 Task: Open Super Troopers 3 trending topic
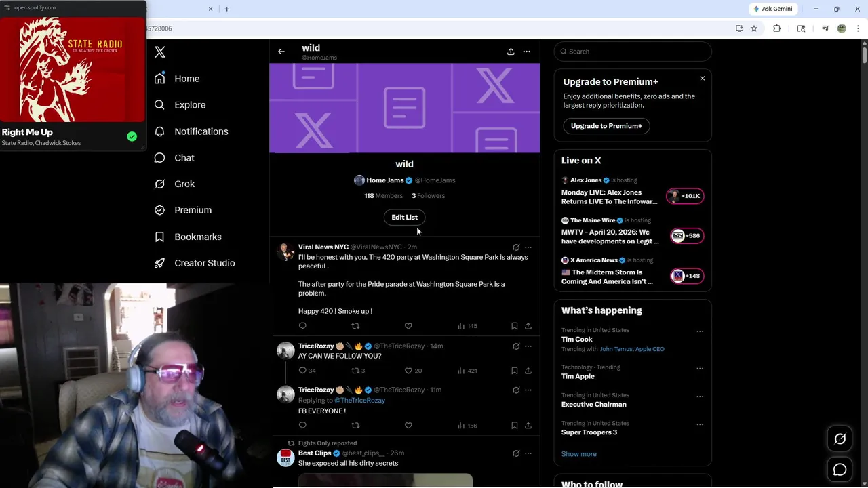click(589, 432)
